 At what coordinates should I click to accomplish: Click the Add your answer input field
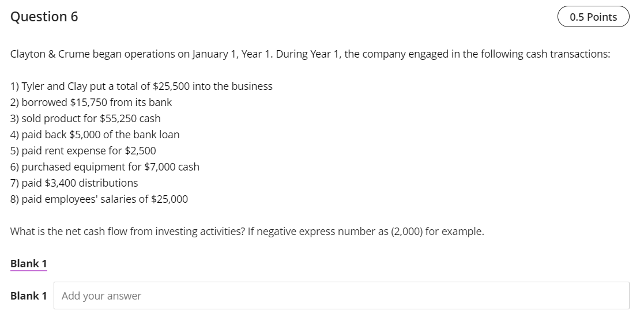341,296
